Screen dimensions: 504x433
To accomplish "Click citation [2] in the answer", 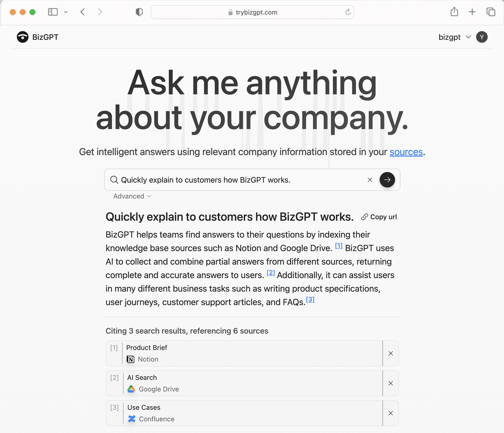I will (x=271, y=273).
